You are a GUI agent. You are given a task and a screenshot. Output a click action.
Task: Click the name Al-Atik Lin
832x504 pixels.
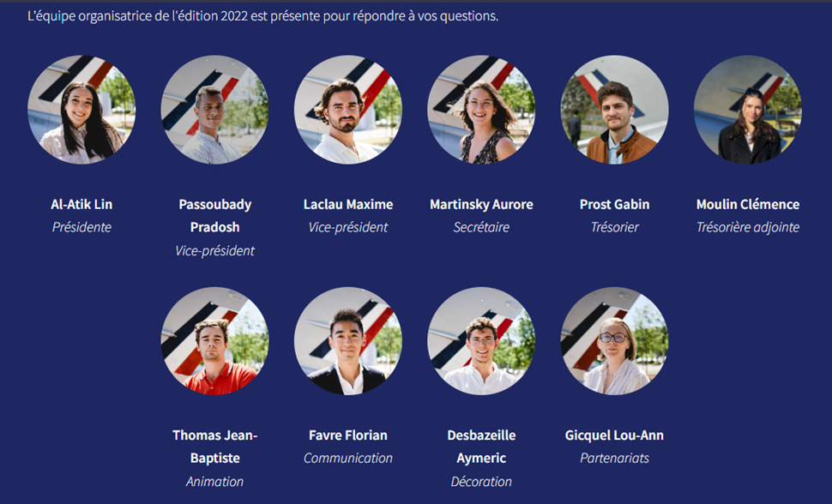81,204
